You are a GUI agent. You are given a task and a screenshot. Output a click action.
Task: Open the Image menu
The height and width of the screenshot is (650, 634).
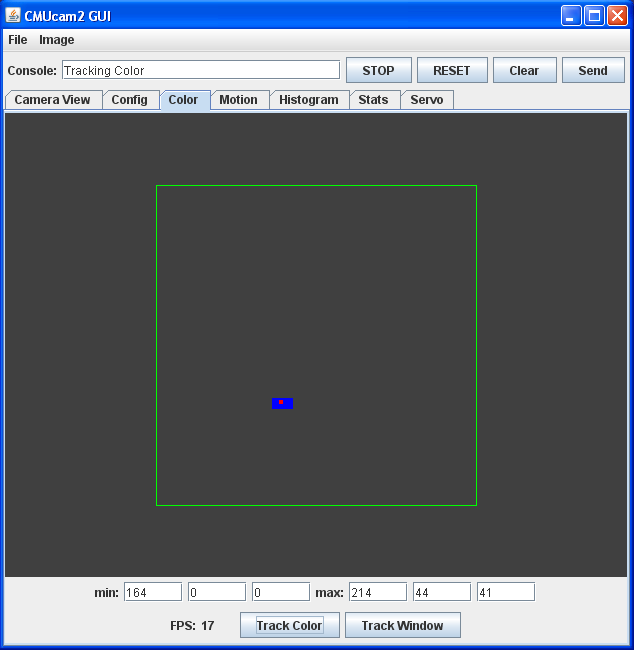point(57,40)
